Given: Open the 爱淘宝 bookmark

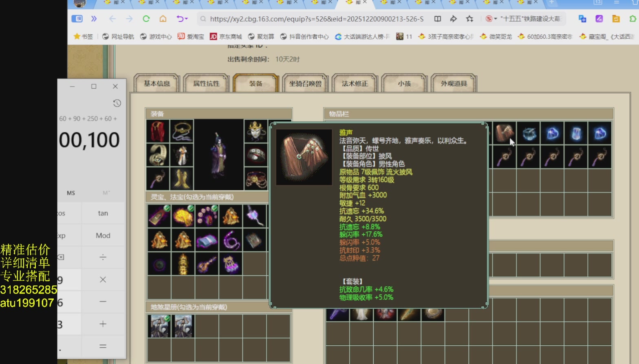Looking at the screenshot, I should coord(191,37).
